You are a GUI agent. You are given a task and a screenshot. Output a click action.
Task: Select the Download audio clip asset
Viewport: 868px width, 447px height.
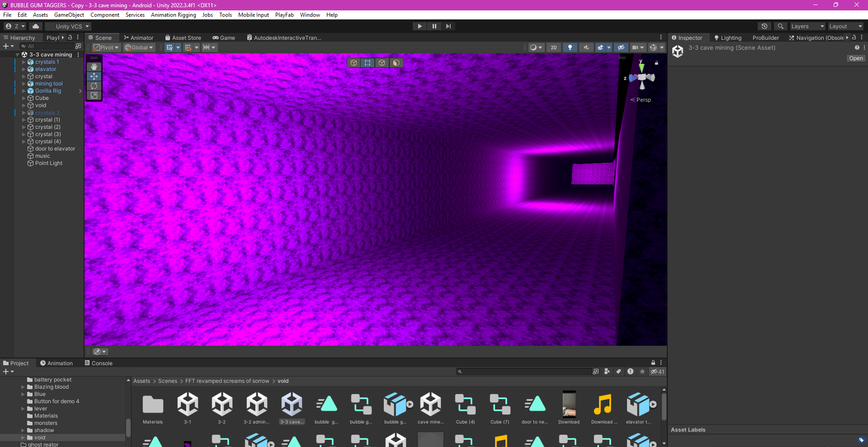coord(604,408)
